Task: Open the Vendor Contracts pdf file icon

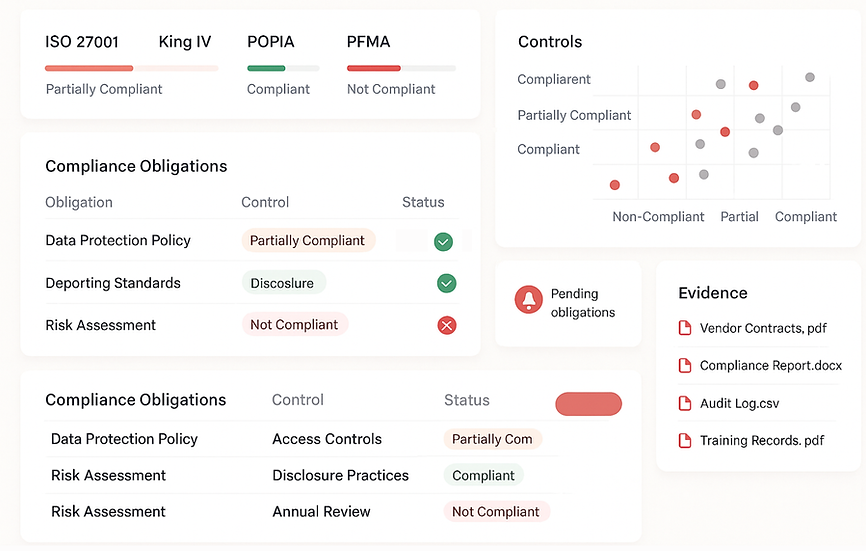Action: (685, 328)
